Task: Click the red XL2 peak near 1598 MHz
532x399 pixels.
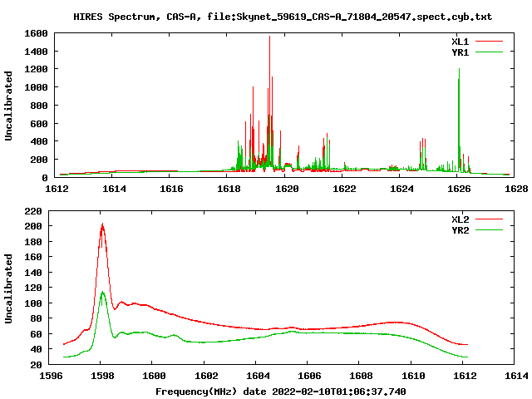Action: pos(102,224)
